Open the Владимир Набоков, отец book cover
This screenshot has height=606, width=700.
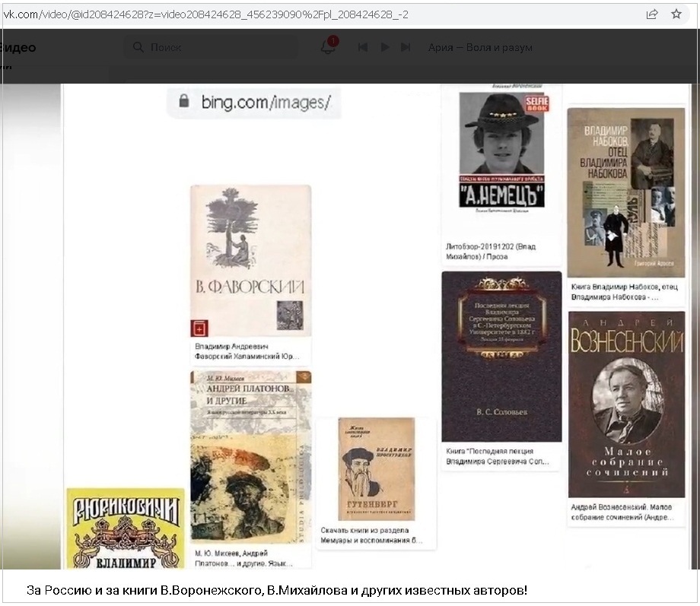click(x=626, y=193)
